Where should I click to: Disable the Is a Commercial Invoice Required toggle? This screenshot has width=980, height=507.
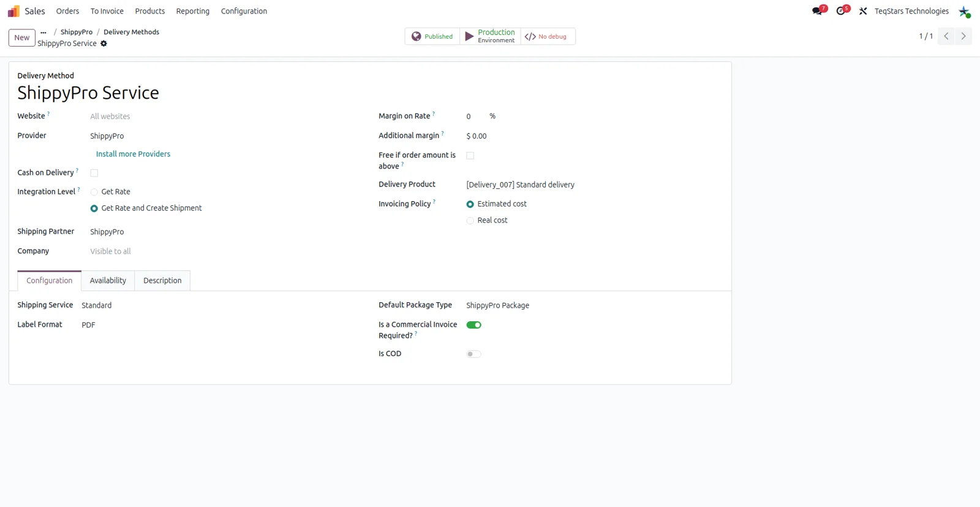point(474,325)
